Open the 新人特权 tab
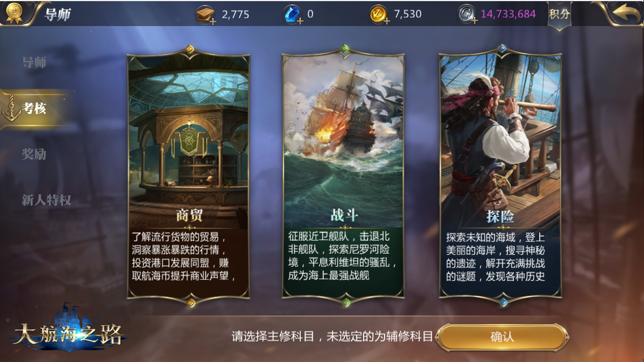The image size is (644, 362). point(46,200)
